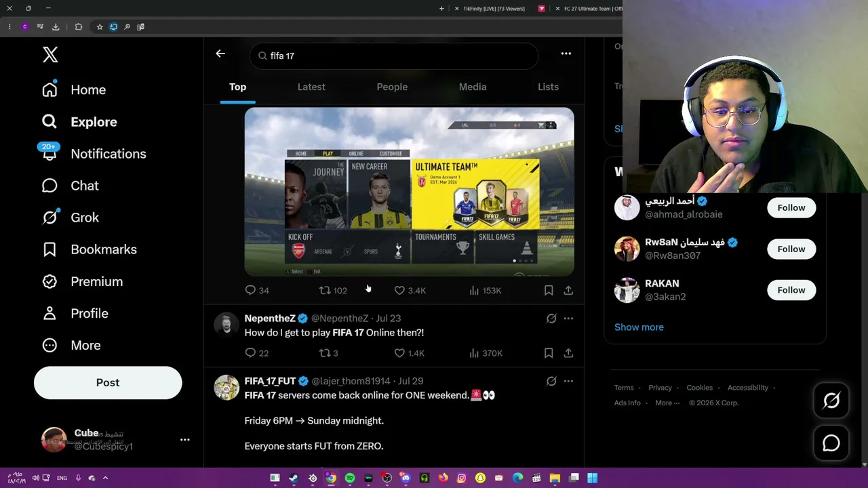Open more options on FIFA_17_FUT post
Screen dimensions: 868x488
(568, 381)
